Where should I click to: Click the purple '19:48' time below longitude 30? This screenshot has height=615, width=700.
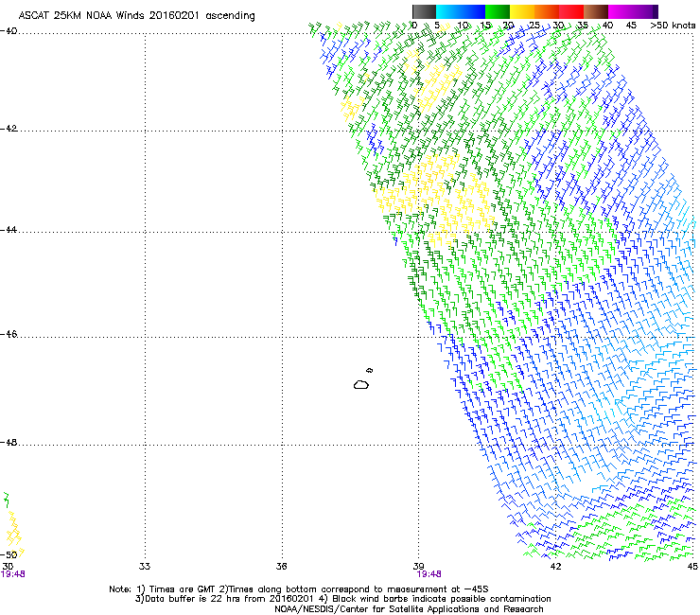tap(13, 574)
